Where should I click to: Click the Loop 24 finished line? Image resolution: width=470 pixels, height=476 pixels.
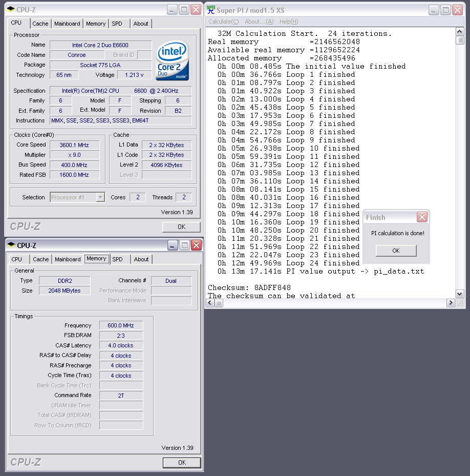click(288, 263)
